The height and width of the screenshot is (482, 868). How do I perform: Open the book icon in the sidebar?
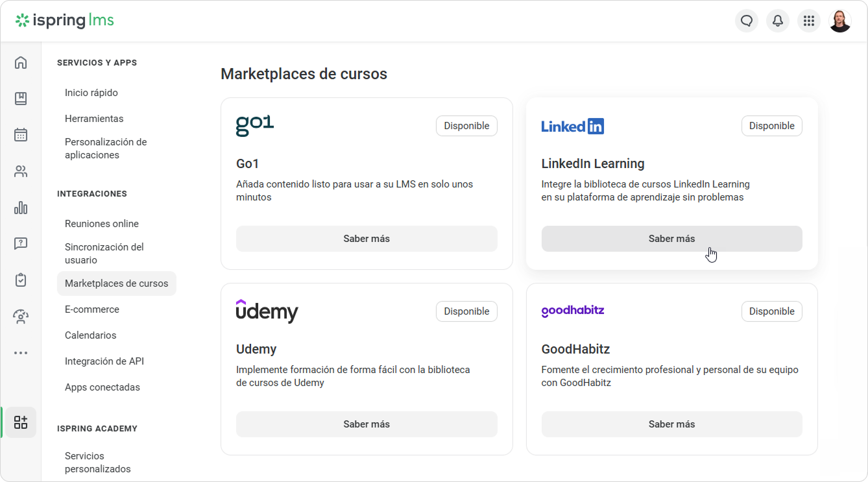point(21,99)
